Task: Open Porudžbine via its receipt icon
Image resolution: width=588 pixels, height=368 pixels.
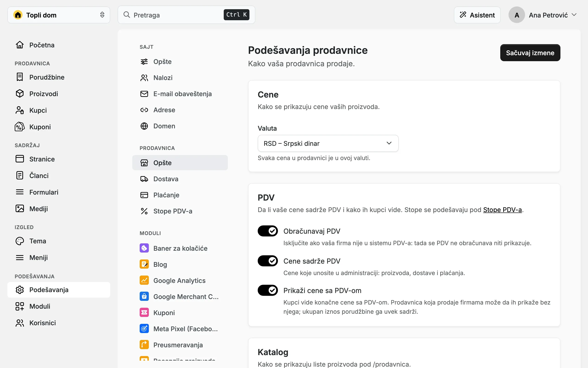Action: click(x=20, y=77)
